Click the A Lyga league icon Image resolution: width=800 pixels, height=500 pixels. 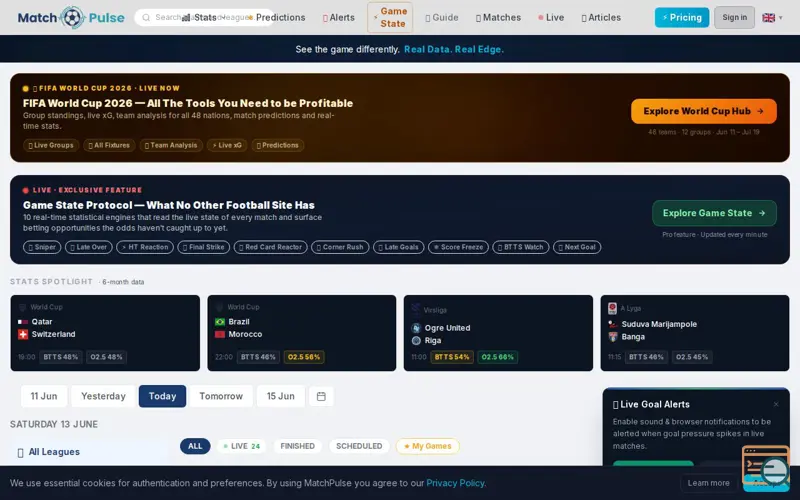click(x=612, y=308)
